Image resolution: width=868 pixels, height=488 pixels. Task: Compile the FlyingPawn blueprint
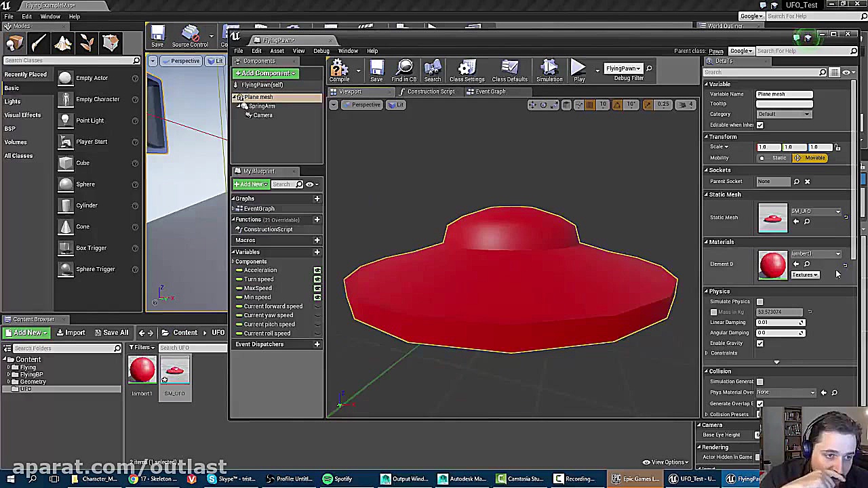tap(338, 70)
